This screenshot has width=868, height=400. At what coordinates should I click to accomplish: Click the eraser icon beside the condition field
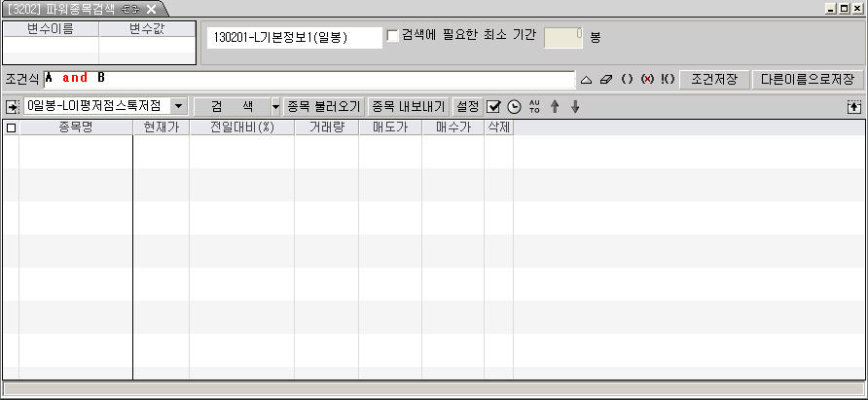[607, 79]
